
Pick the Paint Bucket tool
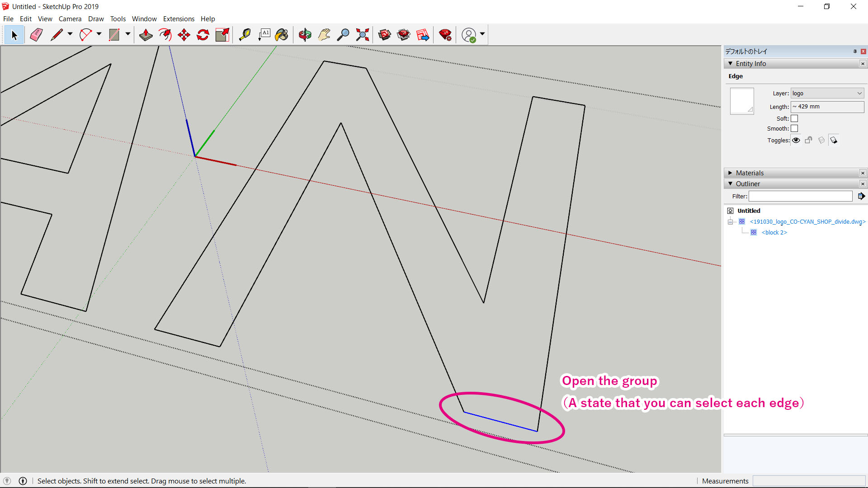[x=282, y=35]
